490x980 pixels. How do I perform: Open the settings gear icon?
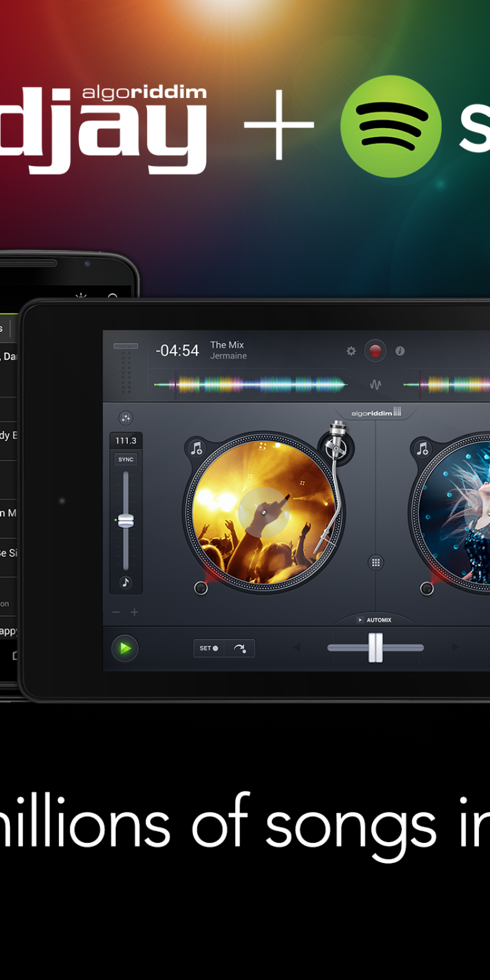pos(351,351)
